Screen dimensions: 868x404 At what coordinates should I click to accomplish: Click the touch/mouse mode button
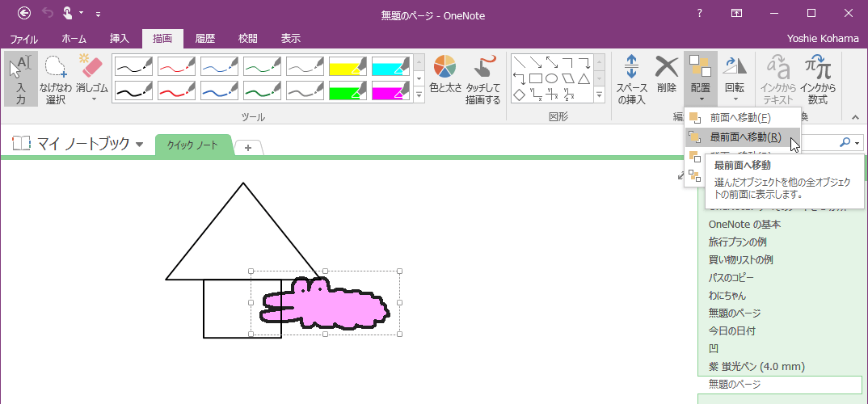pos(67,13)
